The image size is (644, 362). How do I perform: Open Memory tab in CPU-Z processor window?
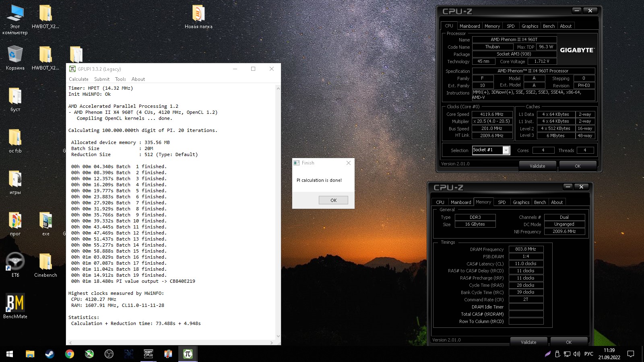[492, 26]
